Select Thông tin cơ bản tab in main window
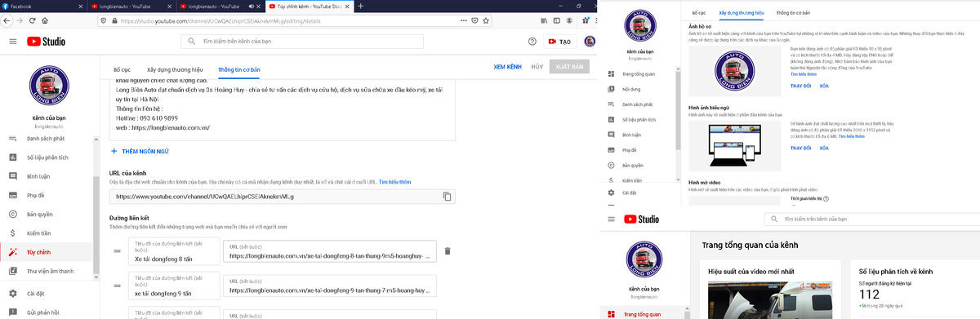This screenshot has width=980, height=319. point(239,70)
